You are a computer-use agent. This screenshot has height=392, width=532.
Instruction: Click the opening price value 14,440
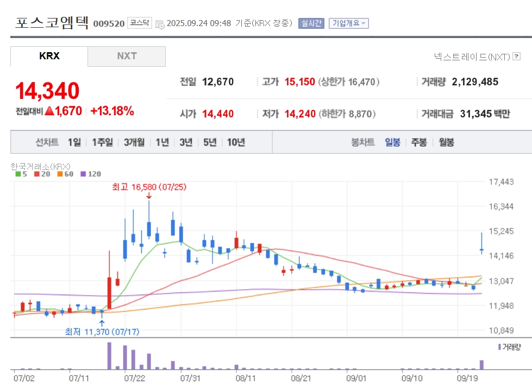tap(218, 114)
